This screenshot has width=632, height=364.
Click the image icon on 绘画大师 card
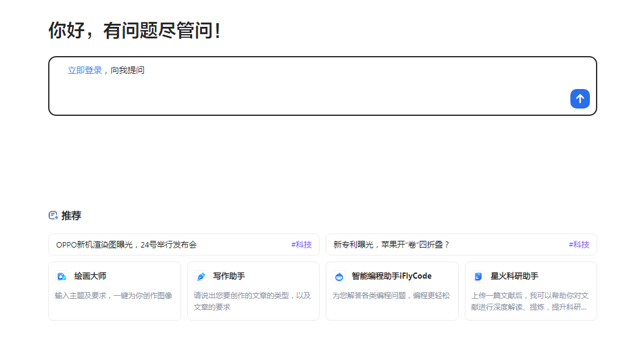pyautogui.click(x=61, y=276)
